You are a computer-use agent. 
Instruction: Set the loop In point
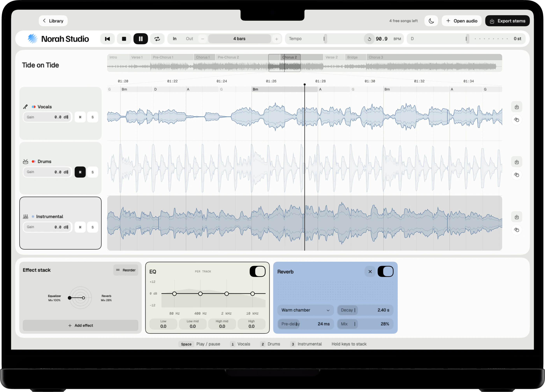click(x=174, y=39)
